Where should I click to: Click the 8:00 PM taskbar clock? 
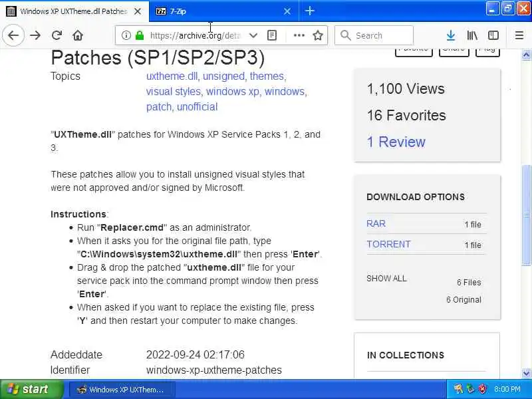[507, 389]
